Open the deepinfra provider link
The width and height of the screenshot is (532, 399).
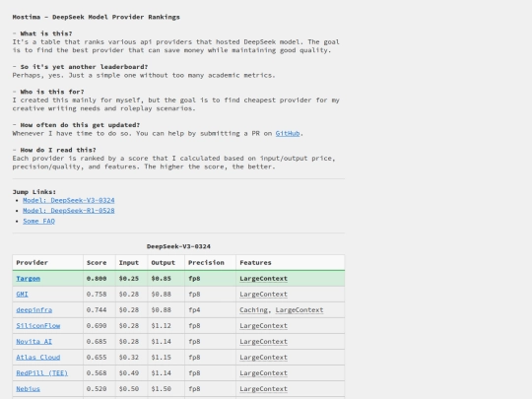34,310
